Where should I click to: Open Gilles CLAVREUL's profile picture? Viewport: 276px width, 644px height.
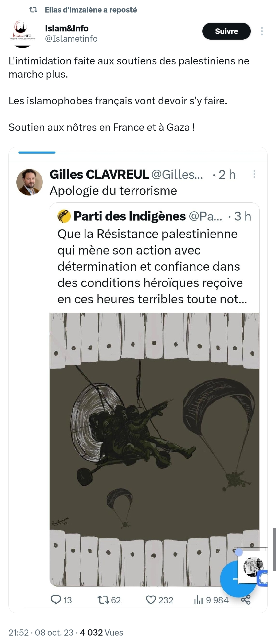[29, 182]
